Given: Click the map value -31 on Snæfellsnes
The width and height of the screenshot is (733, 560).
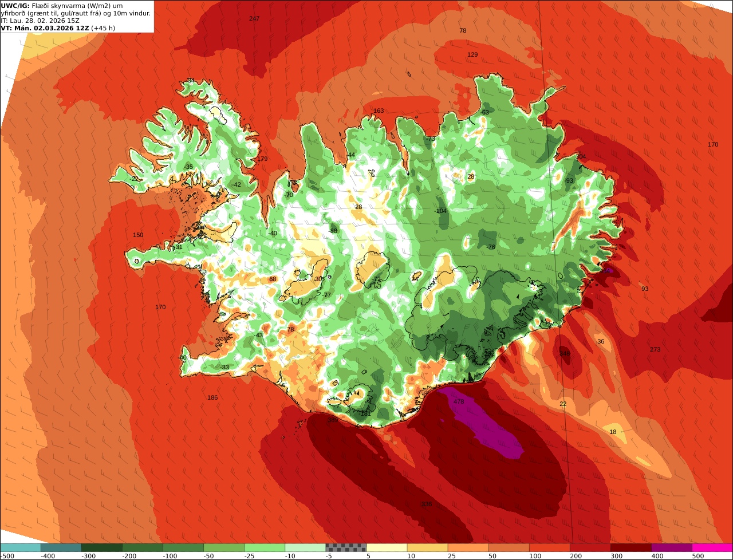Looking at the screenshot, I should pyautogui.click(x=178, y=247).
